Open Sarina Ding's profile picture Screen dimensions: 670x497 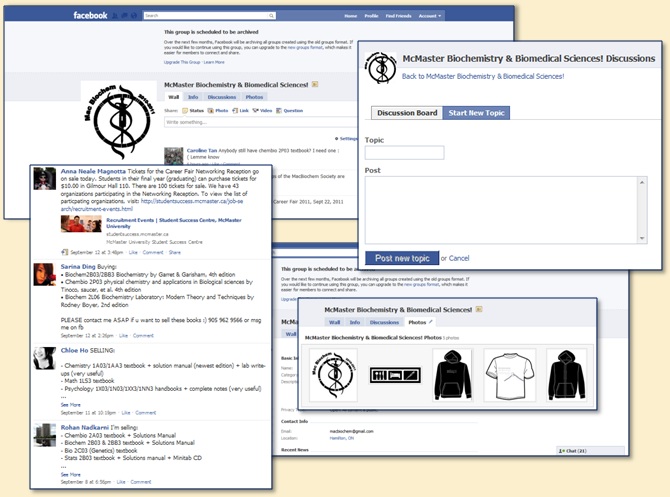[45, 274]
